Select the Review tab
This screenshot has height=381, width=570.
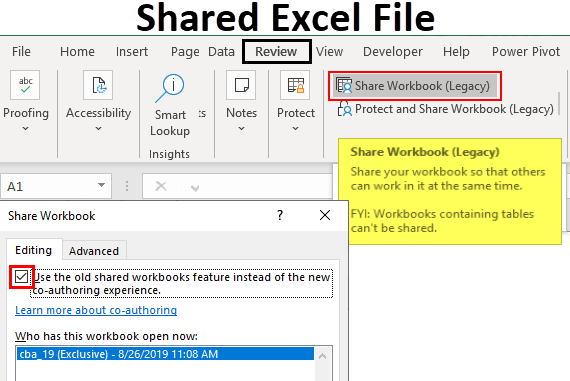coord(277,52)
